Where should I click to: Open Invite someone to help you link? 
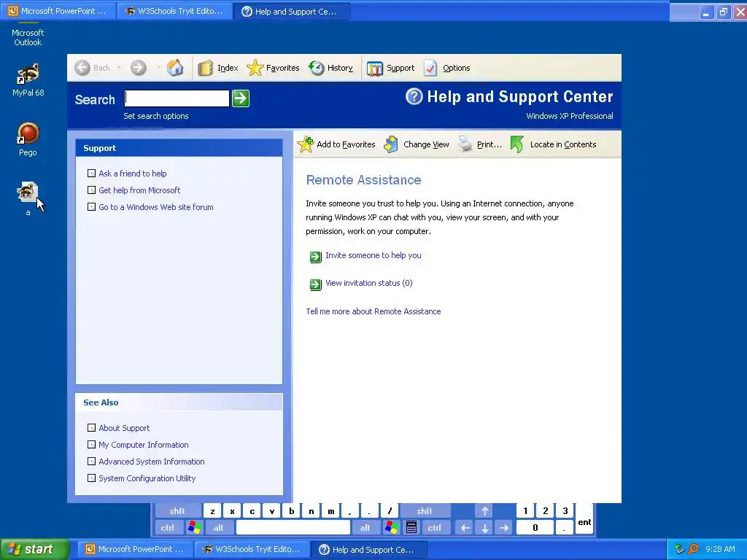(373, 255)
